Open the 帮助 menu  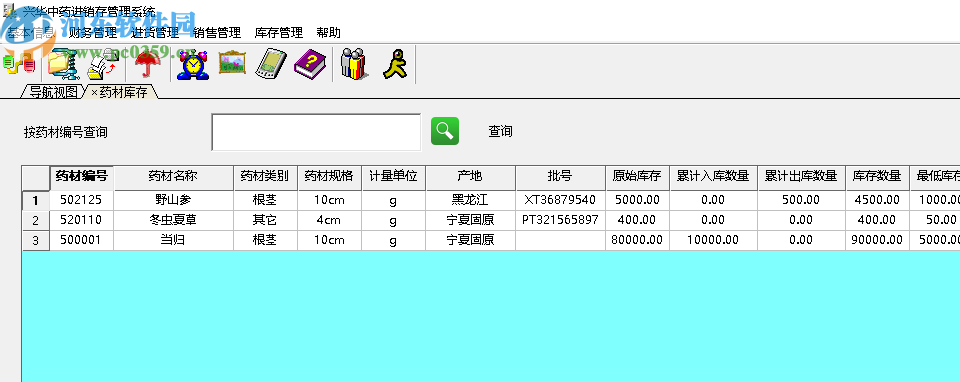[x=328, y=32]
